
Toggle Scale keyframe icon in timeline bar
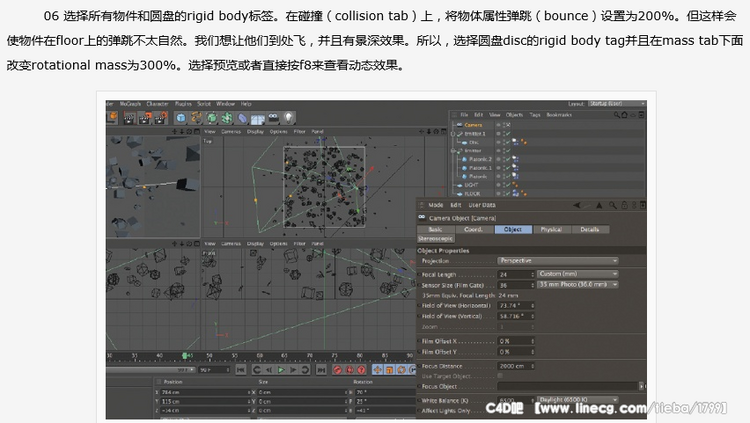389,370
